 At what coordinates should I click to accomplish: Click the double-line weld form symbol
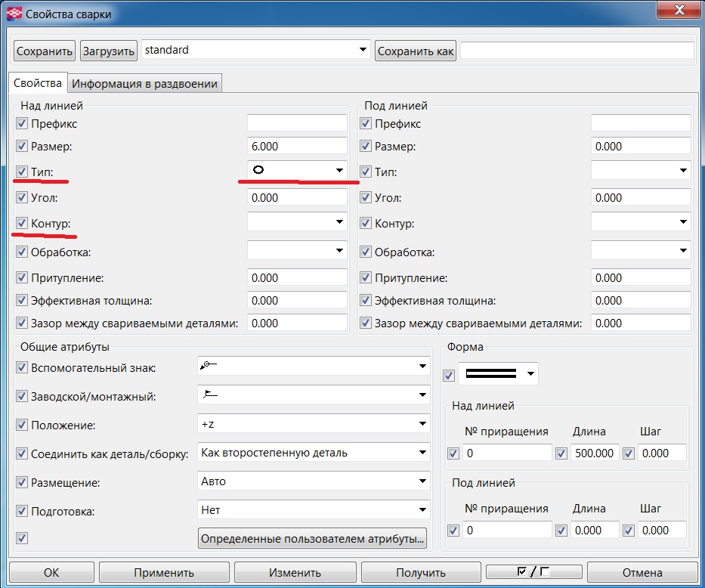click(x=491, y=374)
